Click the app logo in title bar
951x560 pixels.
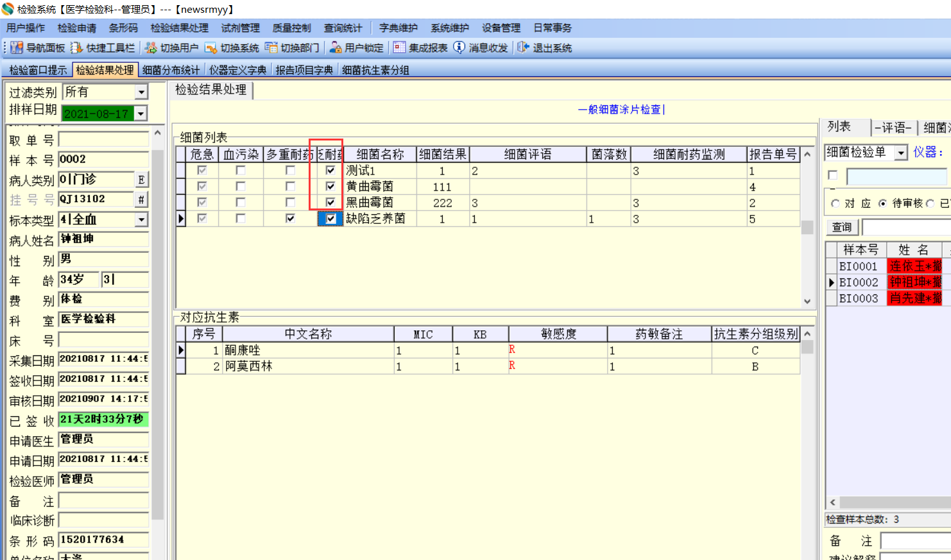coord(8,9)
